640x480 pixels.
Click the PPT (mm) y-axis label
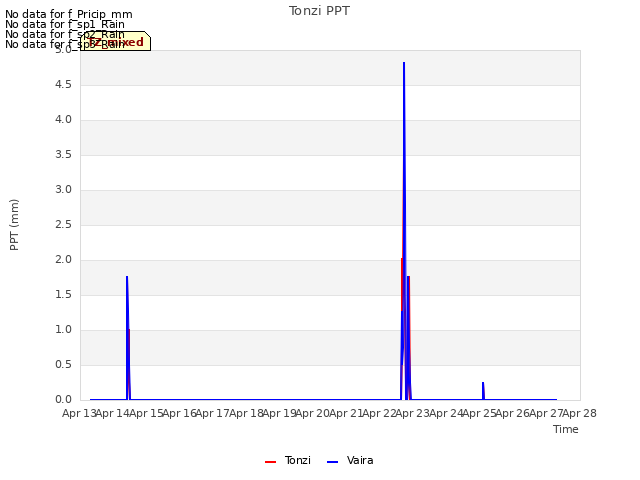coord(14,225)
